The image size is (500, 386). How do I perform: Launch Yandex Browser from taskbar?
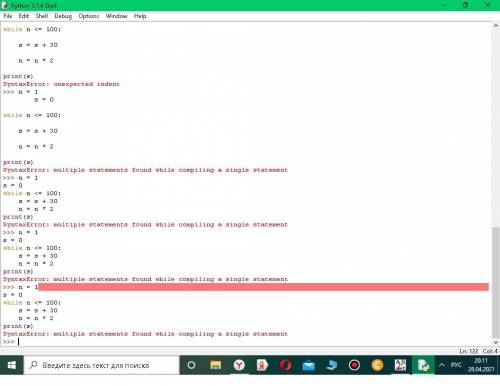point(239,365)
